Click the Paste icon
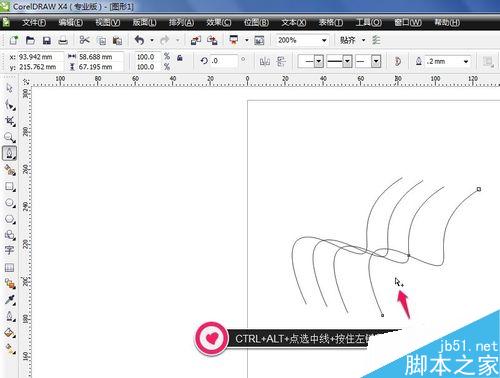 (117, 40)
